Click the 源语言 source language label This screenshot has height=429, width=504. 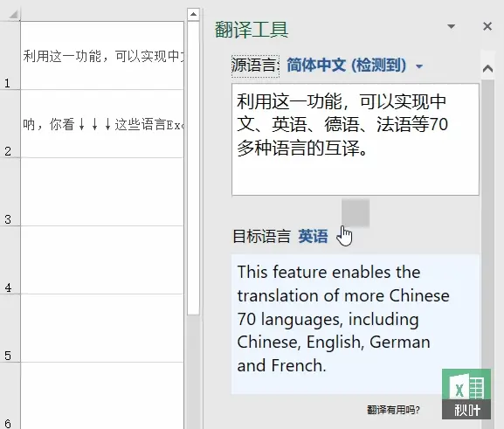point(255,66)
